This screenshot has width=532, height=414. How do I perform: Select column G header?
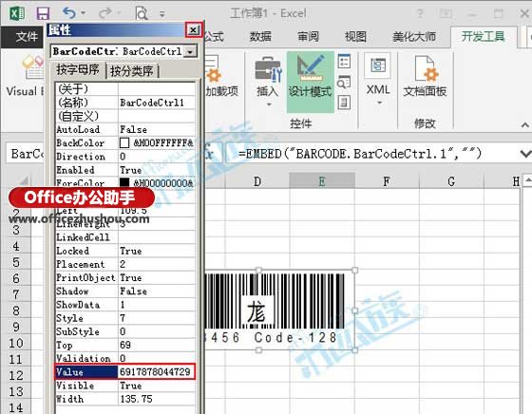[x=451, y=181]
